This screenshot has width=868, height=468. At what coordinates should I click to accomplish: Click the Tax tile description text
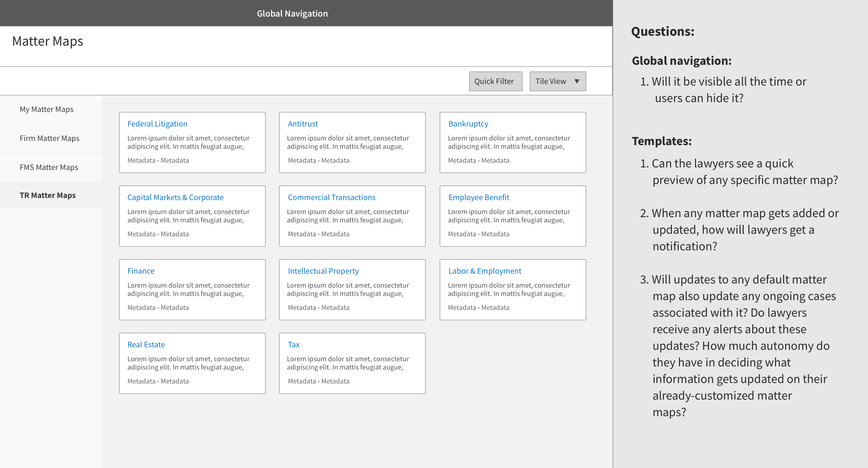coord(348,363)
